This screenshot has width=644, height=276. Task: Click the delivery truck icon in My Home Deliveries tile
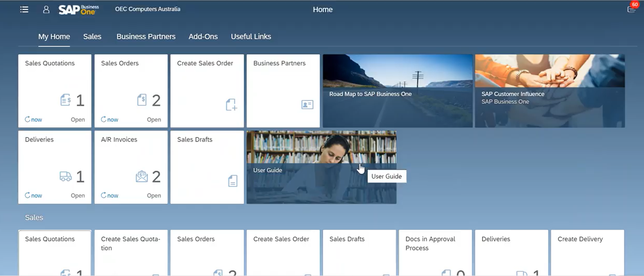coord(66,176)
